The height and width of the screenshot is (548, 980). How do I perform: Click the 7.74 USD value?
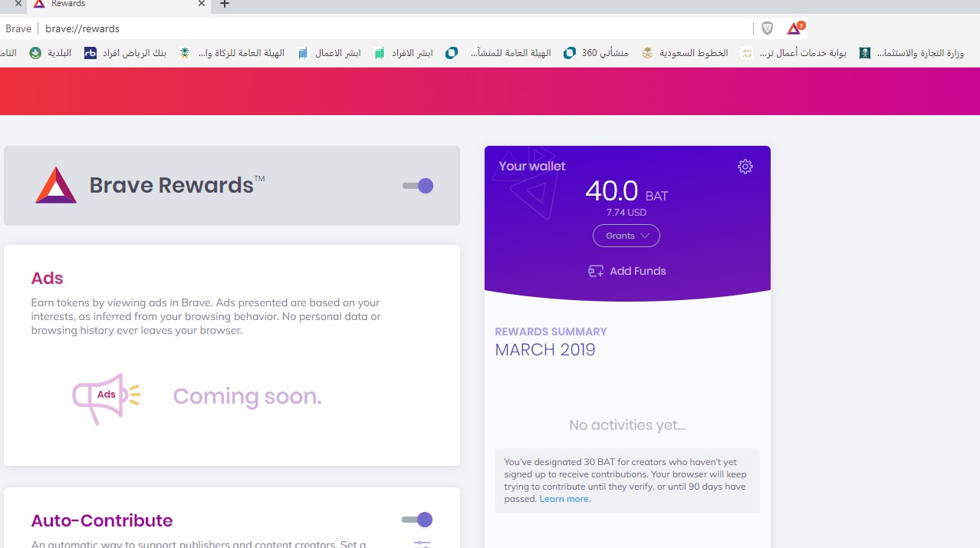tap(626, 212)
